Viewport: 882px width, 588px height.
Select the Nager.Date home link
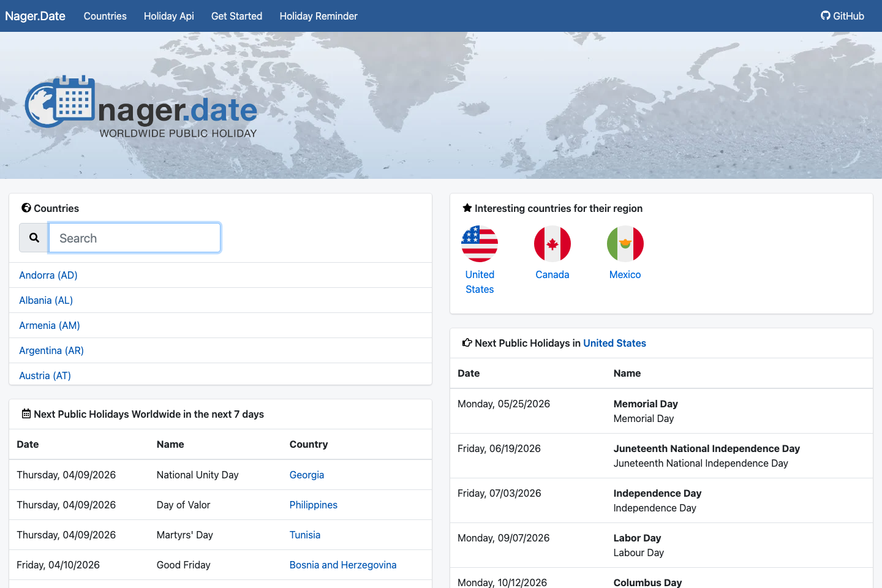click(x=35, y=16)
